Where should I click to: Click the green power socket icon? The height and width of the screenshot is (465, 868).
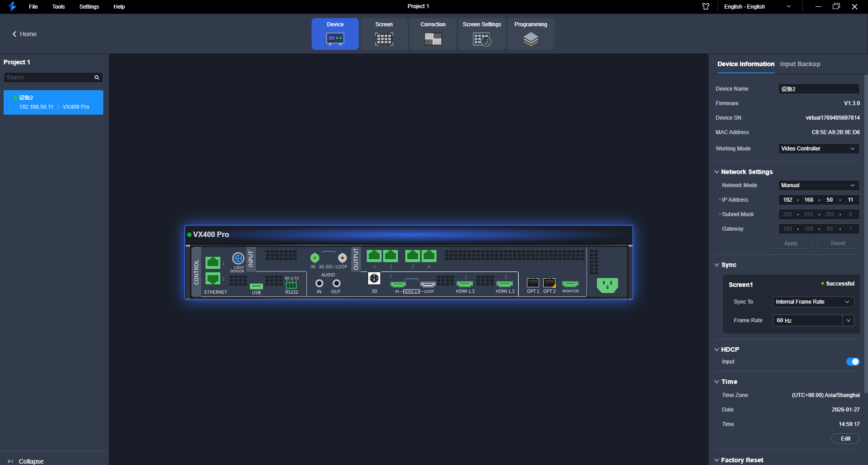pyautogui.click(x=608, y=286)
